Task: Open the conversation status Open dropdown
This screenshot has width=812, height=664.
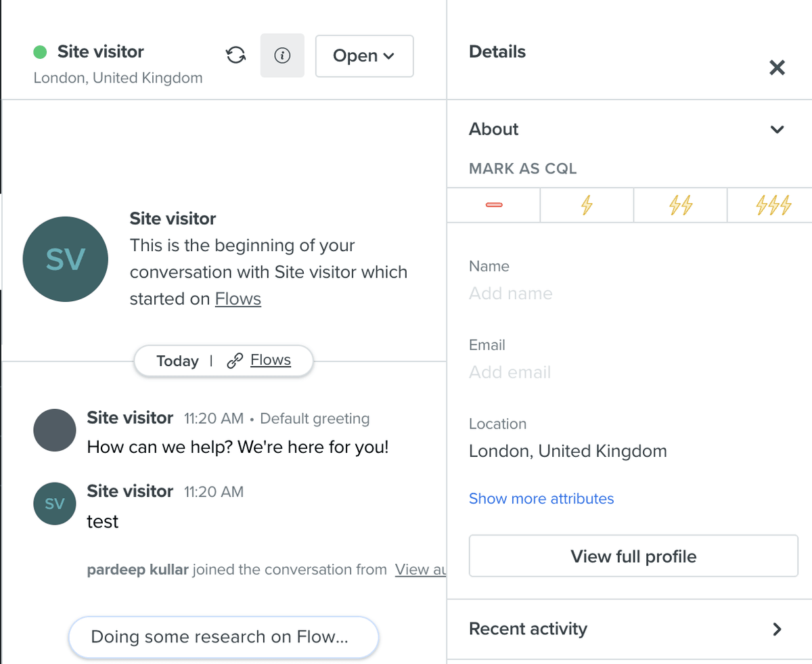Action: [x=364, y=56]
